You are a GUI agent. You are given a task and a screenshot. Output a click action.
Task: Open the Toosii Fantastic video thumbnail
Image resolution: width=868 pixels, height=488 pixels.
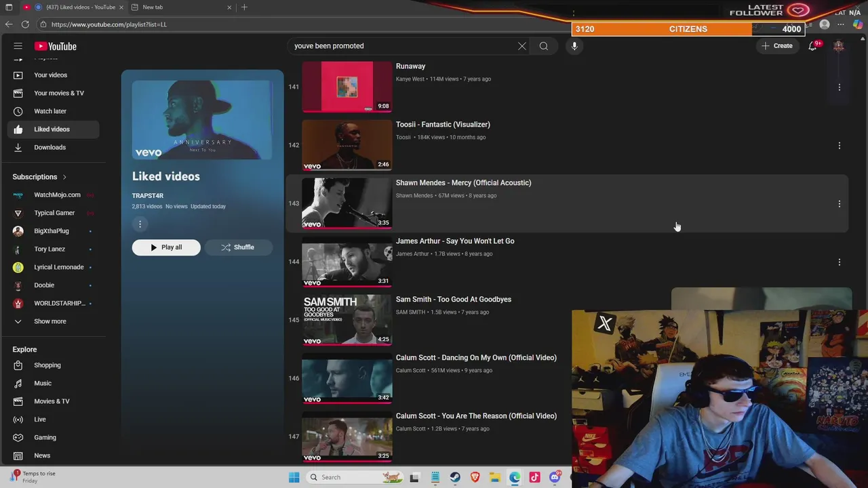click(347, 145)
